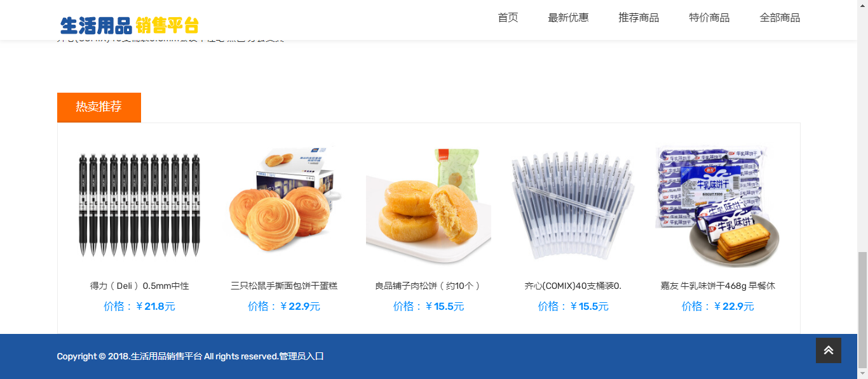Navigate to 全部商品
This screenshot has width=868, height=379.
pyautogui.click(x=780, y=18)
